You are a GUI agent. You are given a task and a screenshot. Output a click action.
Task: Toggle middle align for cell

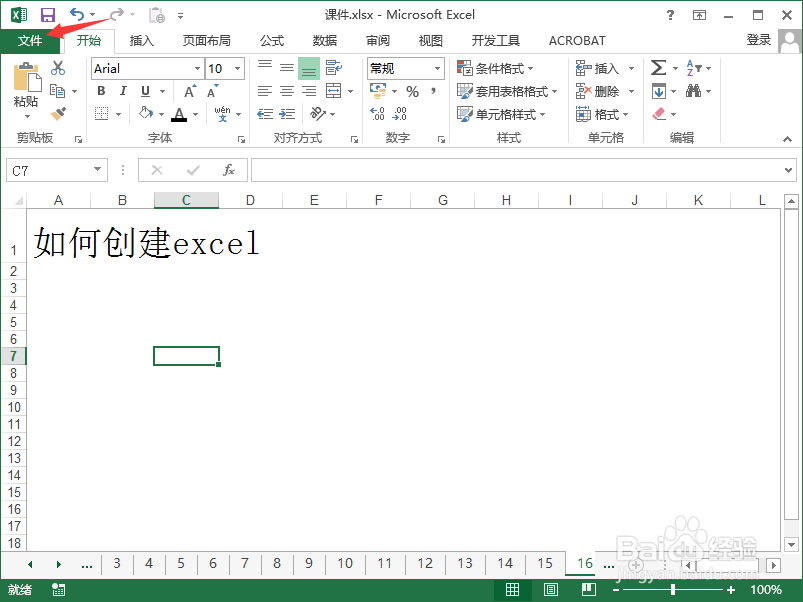tap(287, 68)
